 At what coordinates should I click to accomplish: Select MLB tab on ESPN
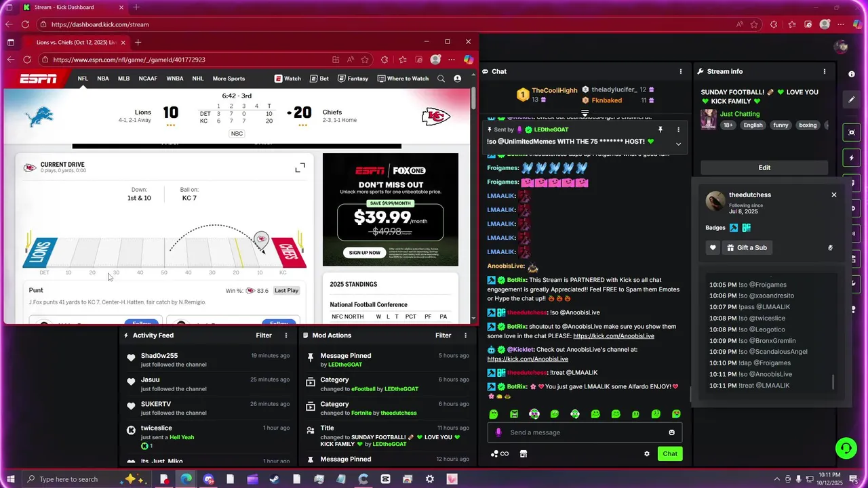123,79
